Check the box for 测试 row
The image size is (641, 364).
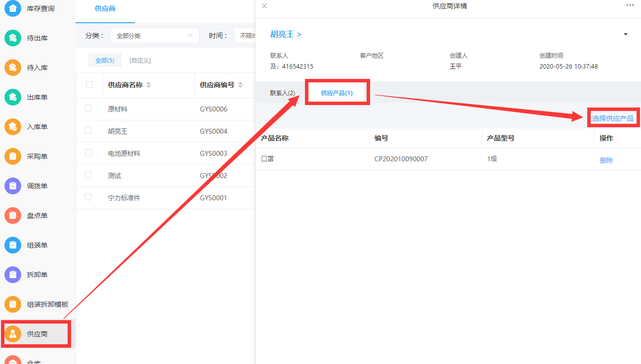[88, 175]
